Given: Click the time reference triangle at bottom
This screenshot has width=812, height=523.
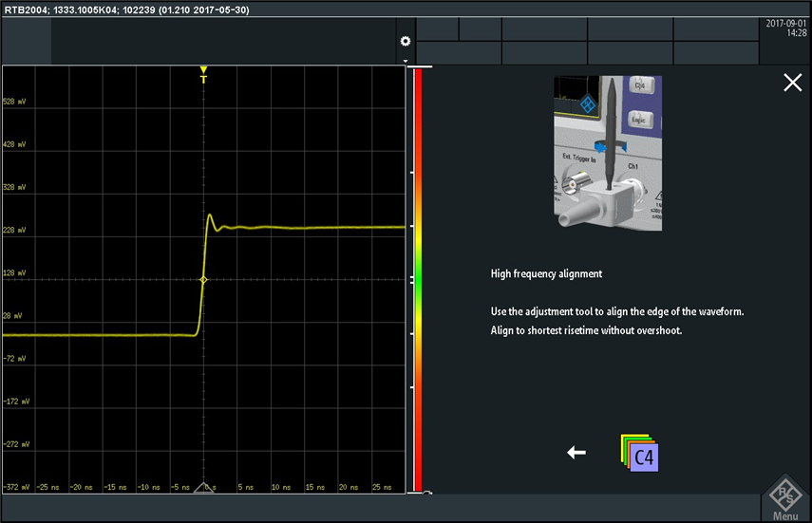Looking at the screenshot, I should pos(203,487).
